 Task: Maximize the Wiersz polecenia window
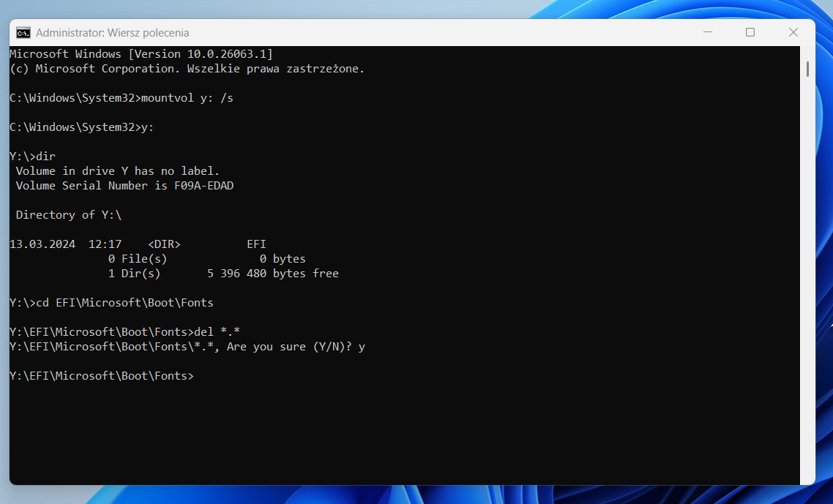[x=750, y=32]
